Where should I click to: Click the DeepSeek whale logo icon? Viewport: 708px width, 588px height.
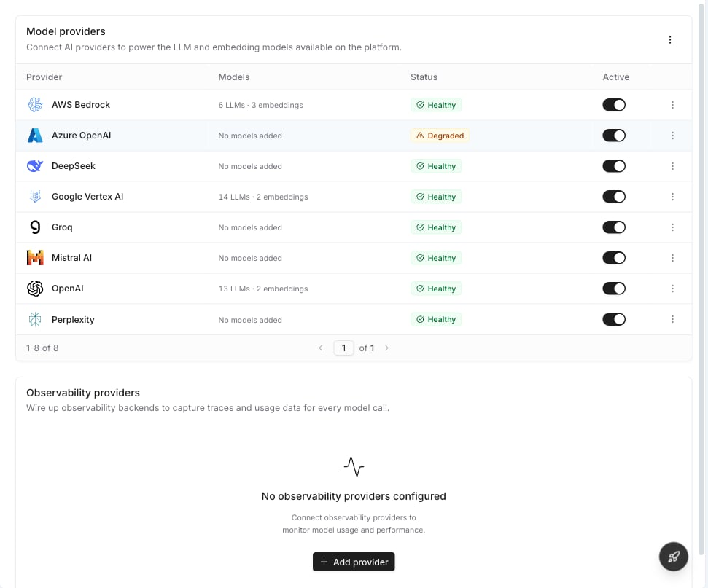click(x=35, y=166)
